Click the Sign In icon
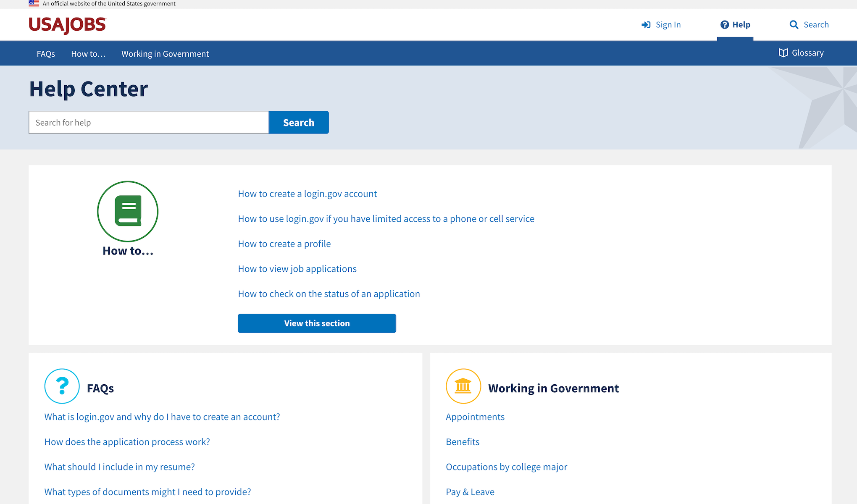Image resolution: width=857 pixels, height=504 pixels. coord(645,25)
